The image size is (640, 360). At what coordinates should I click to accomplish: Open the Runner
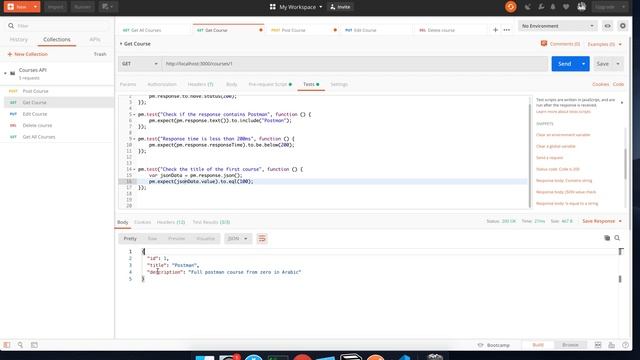pyautogui.click(x=82, y=7)
